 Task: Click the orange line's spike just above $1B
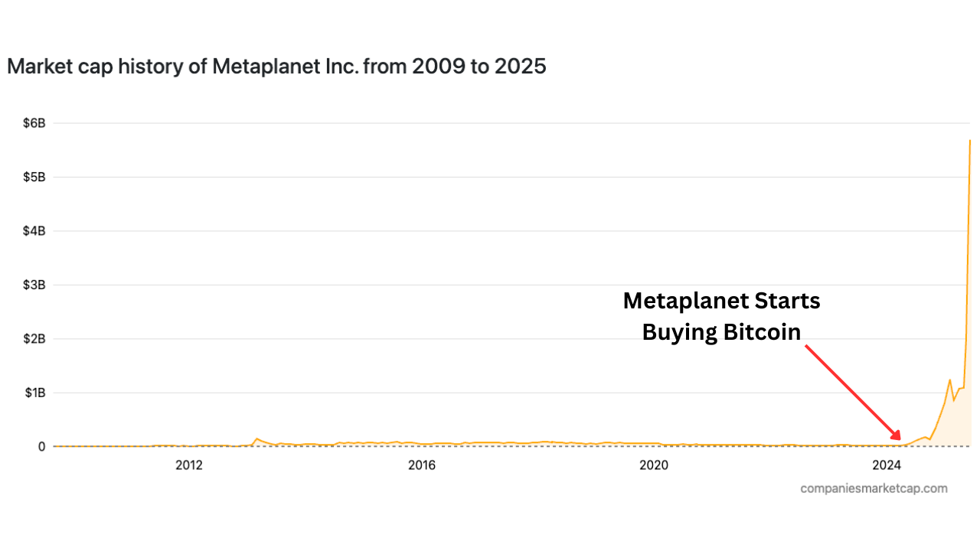pyautogui.click(x=949, y=380)
